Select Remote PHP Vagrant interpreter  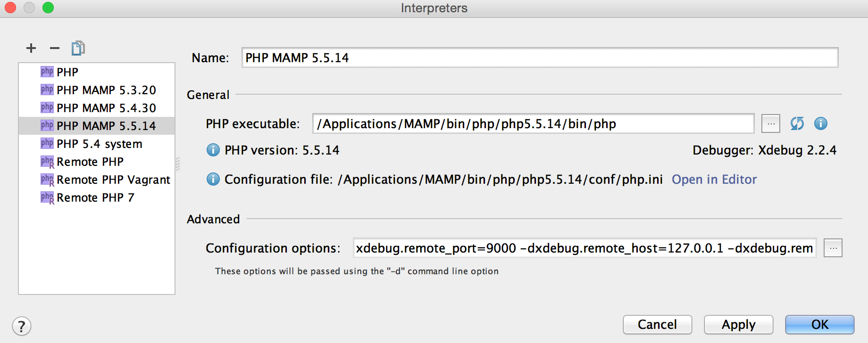click(97, 180)
